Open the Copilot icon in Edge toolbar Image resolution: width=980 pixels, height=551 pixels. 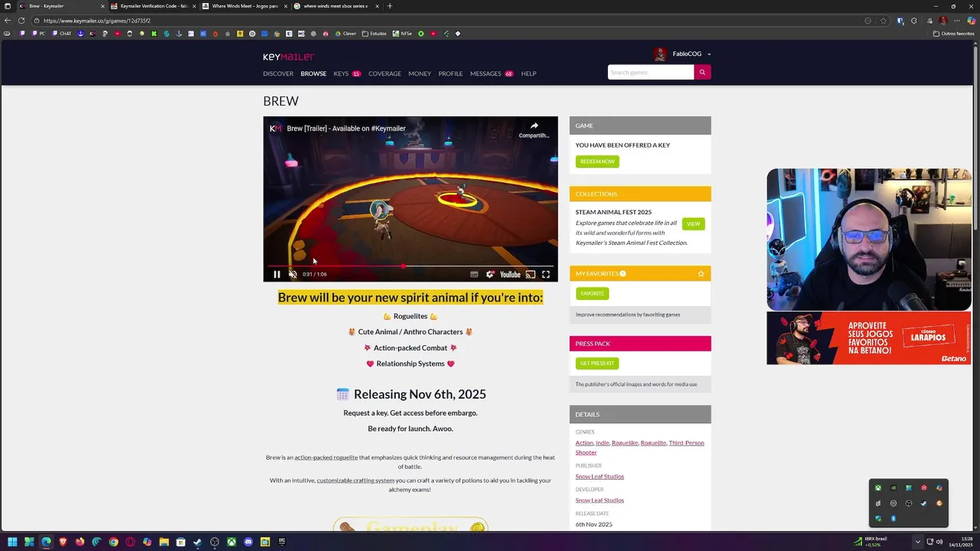(x=972, y=21)
